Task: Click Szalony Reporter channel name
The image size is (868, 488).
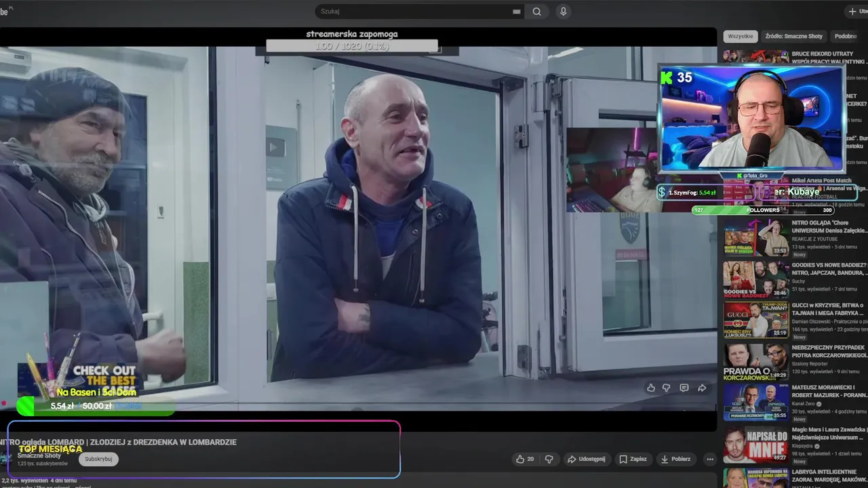Action: pyautogui.click(x=810, y=364)
